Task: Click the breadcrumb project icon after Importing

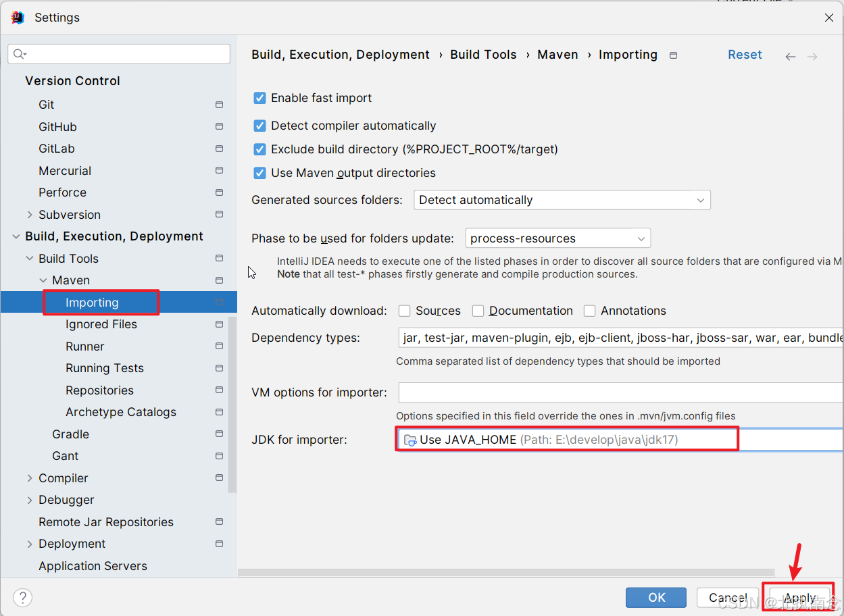Action: tap(673, 55)
